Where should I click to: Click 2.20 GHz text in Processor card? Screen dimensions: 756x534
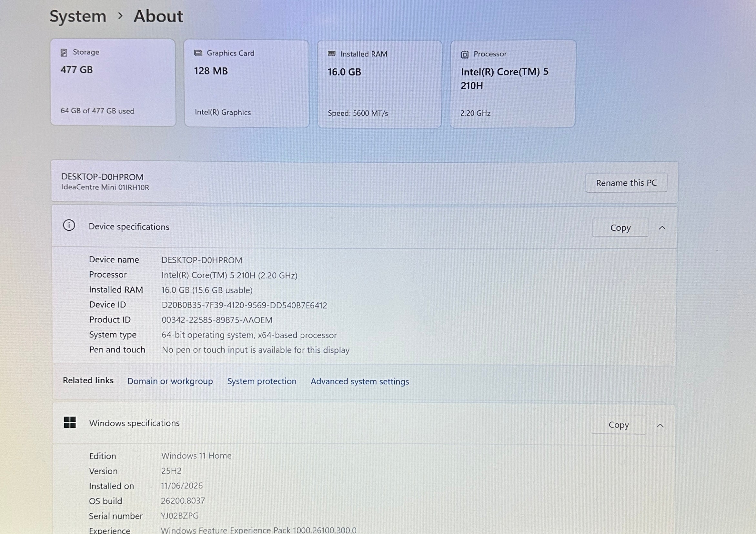pos(476,113)
